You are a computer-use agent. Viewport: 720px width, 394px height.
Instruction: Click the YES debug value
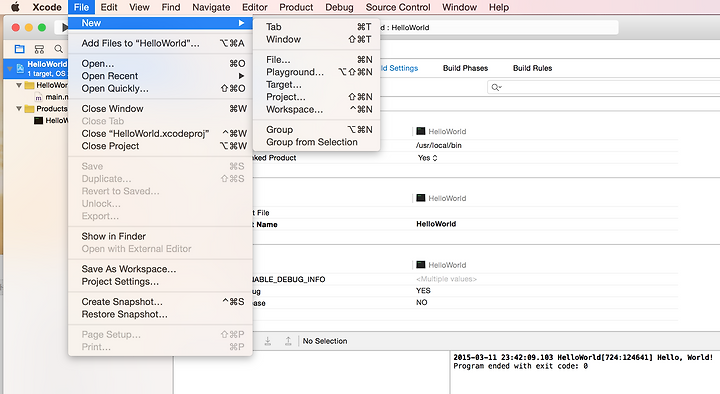423,291
